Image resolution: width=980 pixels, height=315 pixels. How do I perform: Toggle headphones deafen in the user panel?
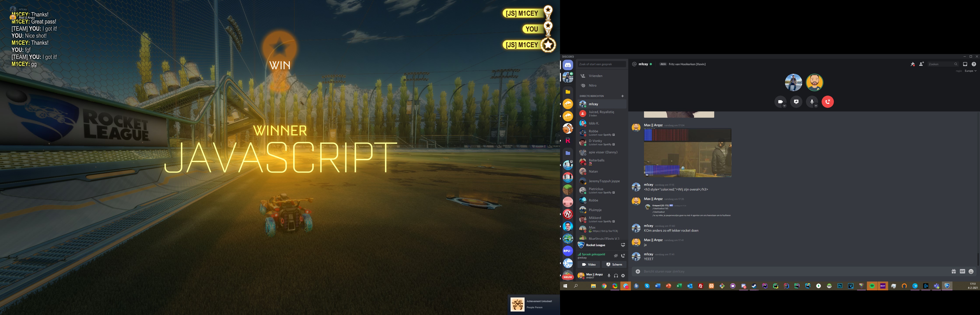click(x=616, y=276)
